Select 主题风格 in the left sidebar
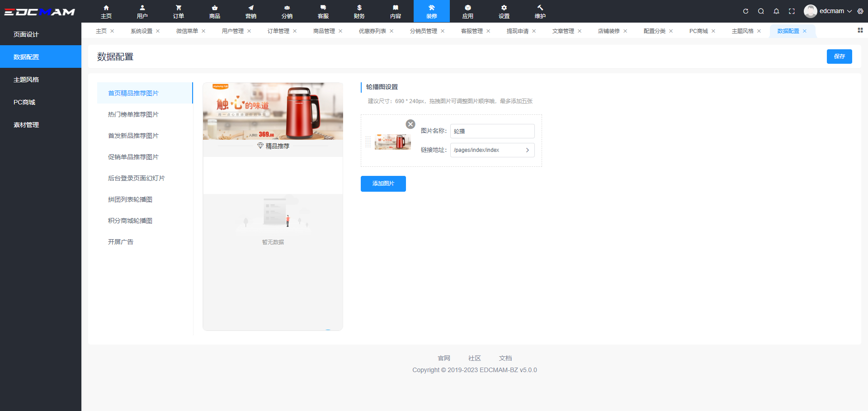The width and height of the screenshot is (868, 411). pyautogui.click(x=26, y=80)
